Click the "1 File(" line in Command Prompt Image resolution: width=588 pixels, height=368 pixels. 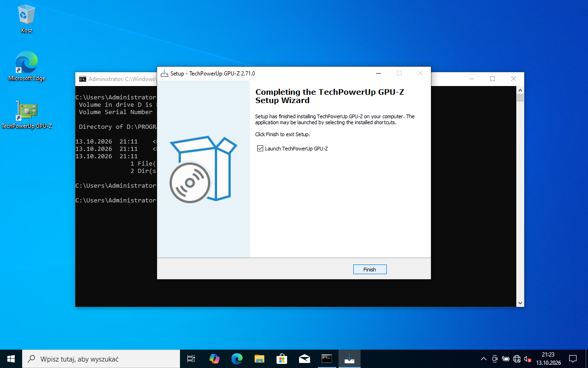(x=143, y=163)
